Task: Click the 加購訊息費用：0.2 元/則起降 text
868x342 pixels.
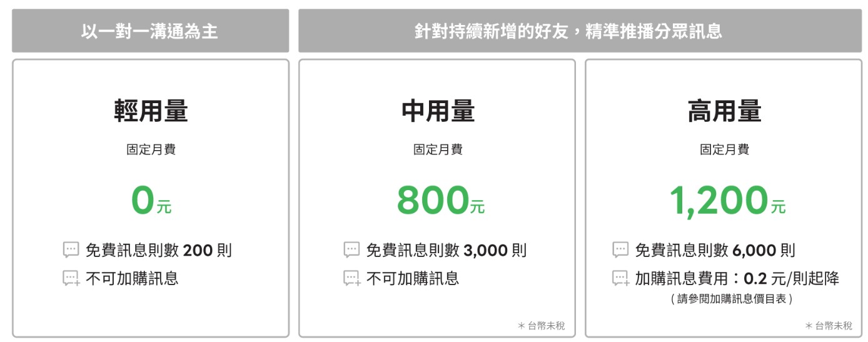Action: 737,279
